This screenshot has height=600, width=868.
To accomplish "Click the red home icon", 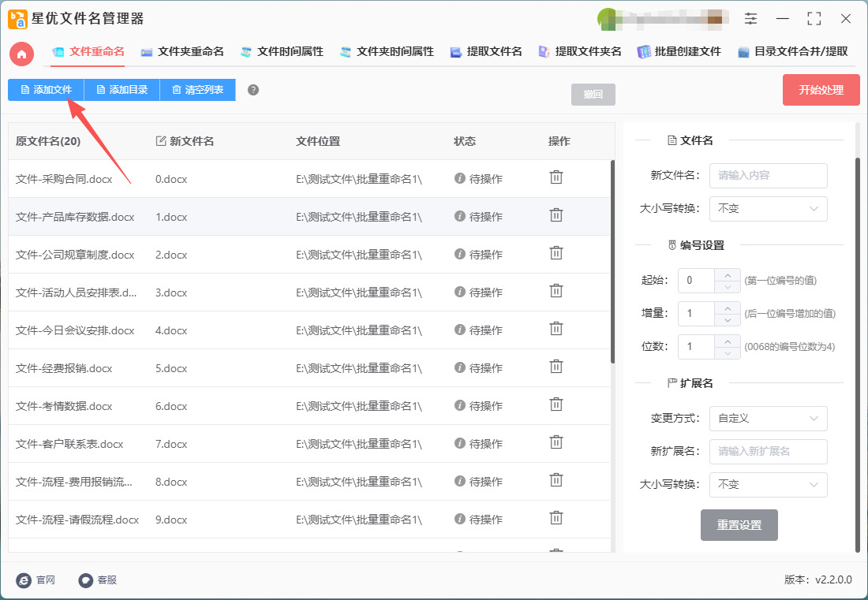I will 21,54.
